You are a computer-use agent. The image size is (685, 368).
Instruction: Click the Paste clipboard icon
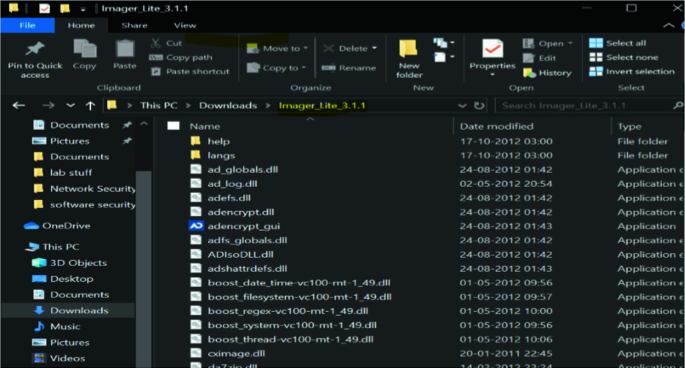coord(125,49)
